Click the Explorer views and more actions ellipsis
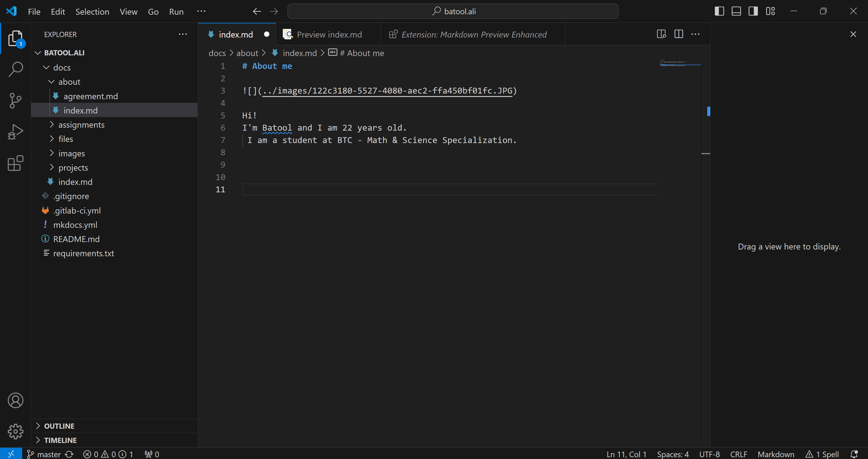This screenshot has height=459, width=868. 183,34
